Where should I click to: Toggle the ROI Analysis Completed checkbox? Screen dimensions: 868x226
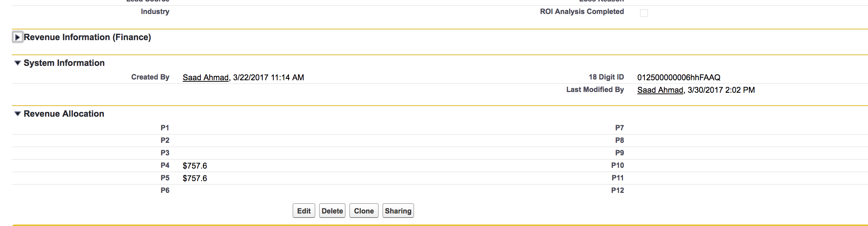pos(644,13)
